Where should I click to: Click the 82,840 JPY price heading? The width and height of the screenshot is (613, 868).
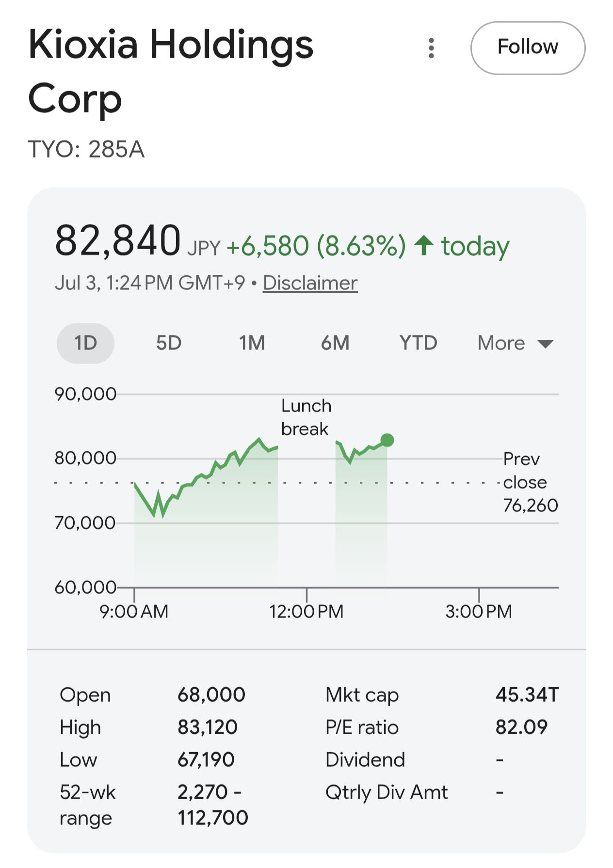point(137,241)
